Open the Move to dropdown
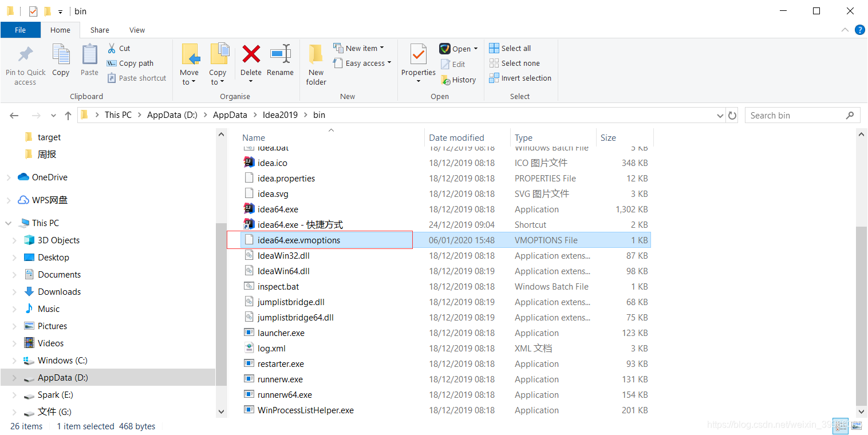The image size is (868, 435). coord(190,63)
